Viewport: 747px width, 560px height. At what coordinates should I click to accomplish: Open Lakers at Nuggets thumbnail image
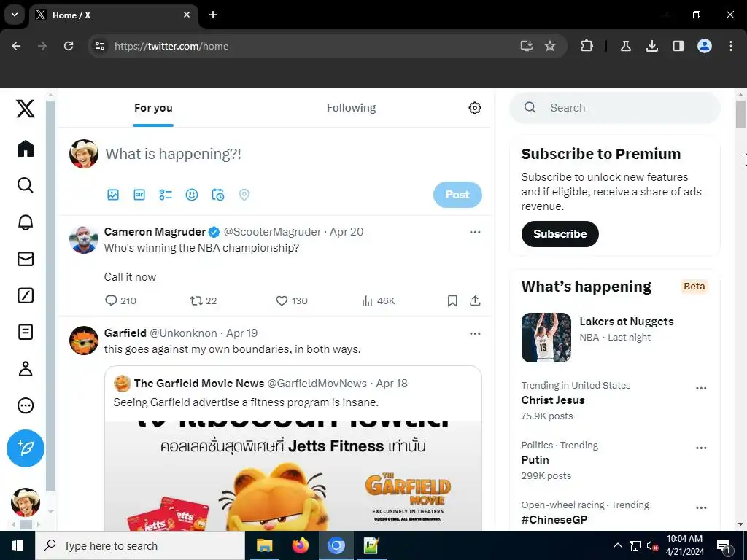click(x=546, y=338)
